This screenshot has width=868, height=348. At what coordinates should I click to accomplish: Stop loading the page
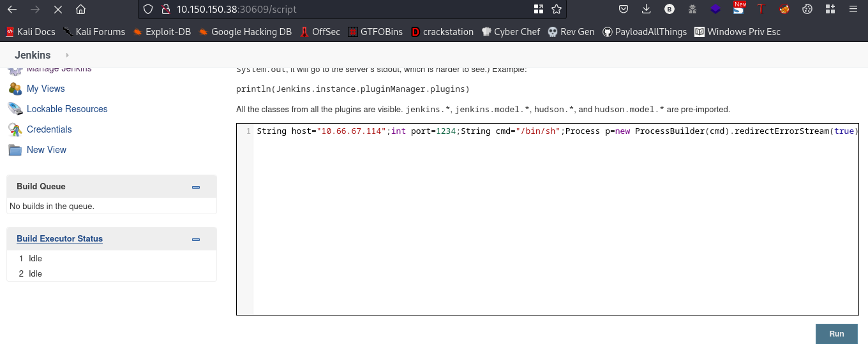click(58, 10)
